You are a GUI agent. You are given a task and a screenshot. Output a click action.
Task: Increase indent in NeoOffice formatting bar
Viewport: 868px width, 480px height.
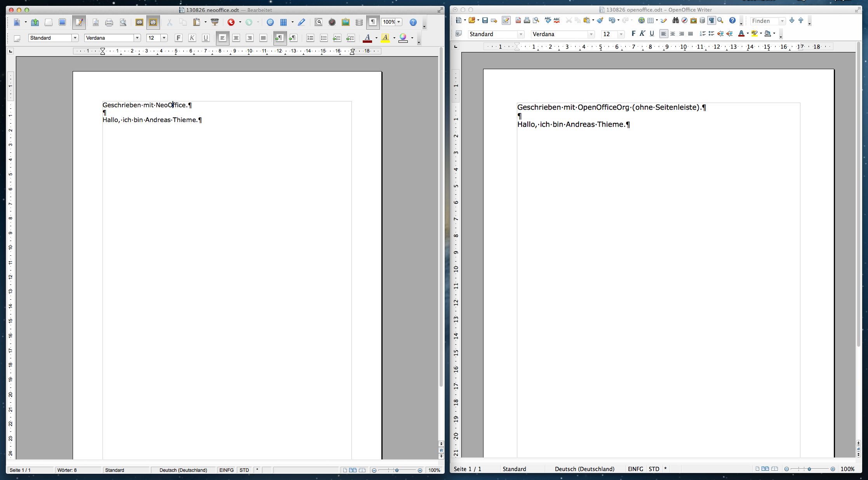pos(350,38)
